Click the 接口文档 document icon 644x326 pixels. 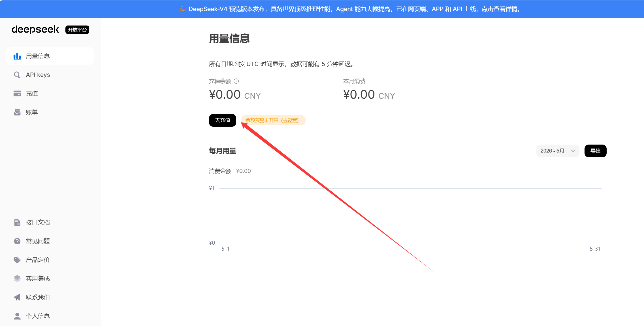click(17, 223)
